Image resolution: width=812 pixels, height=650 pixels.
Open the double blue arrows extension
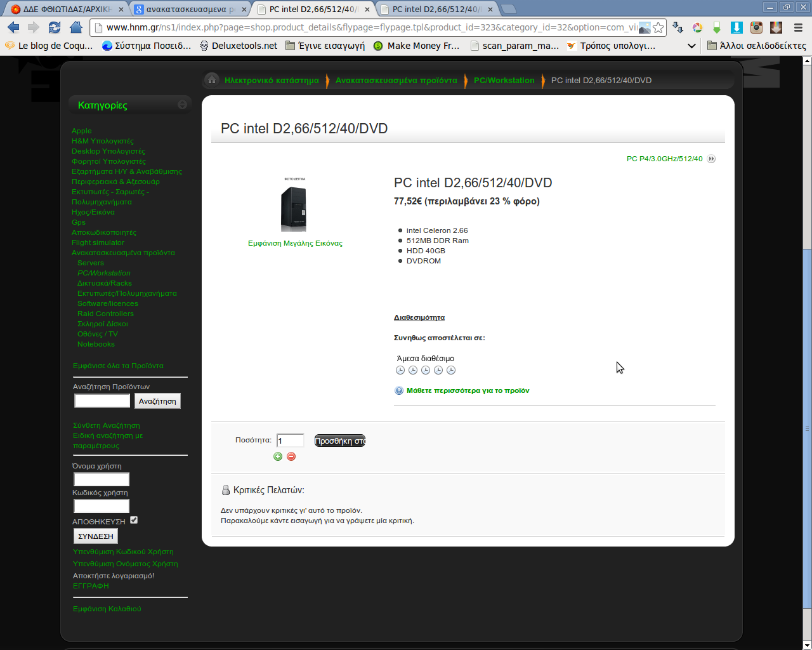[x=678, y=27]
